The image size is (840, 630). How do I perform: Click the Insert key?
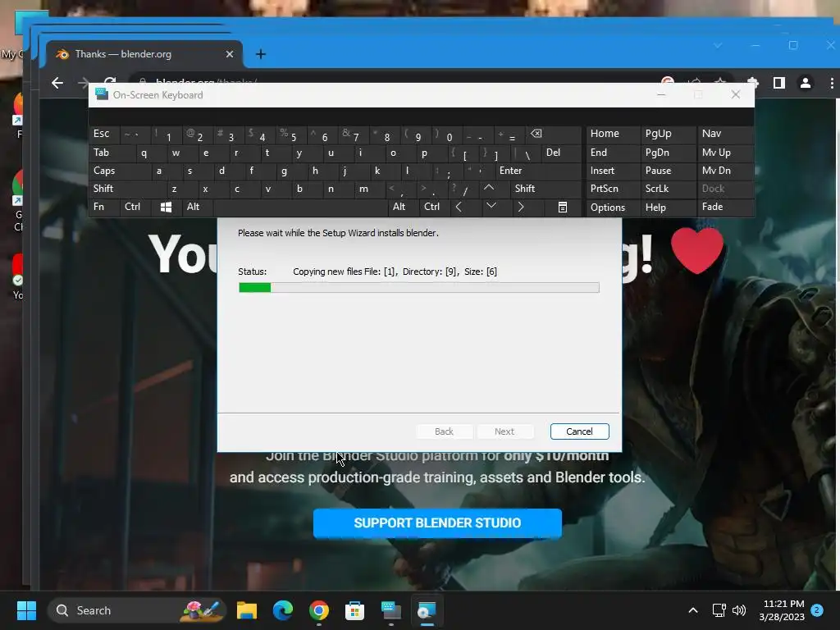tap(612, 171)
